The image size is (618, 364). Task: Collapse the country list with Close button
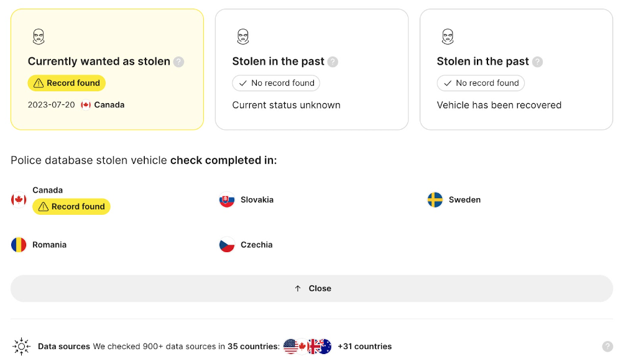[x=311, y=288]
